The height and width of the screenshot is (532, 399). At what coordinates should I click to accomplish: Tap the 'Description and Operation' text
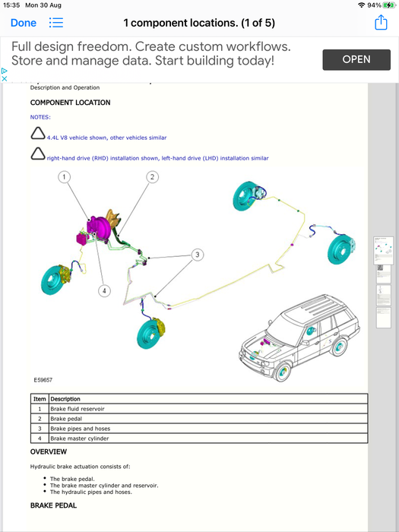[65, 87]
